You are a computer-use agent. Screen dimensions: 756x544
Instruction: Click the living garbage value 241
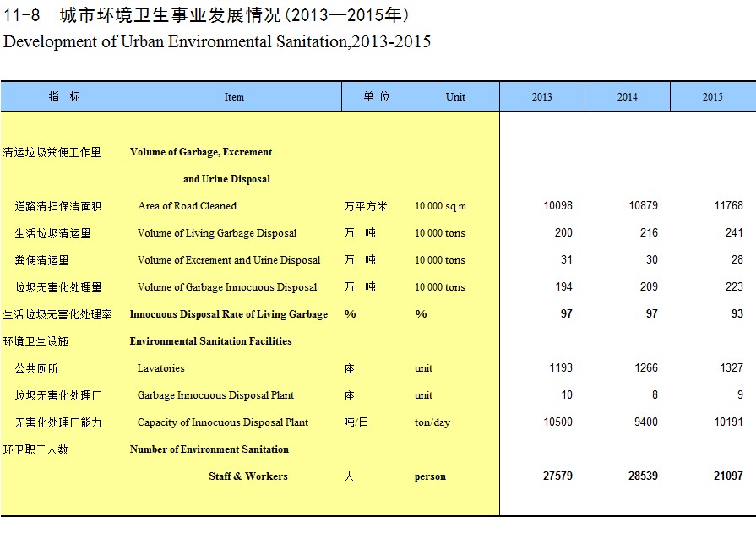(x=734, y=232)
